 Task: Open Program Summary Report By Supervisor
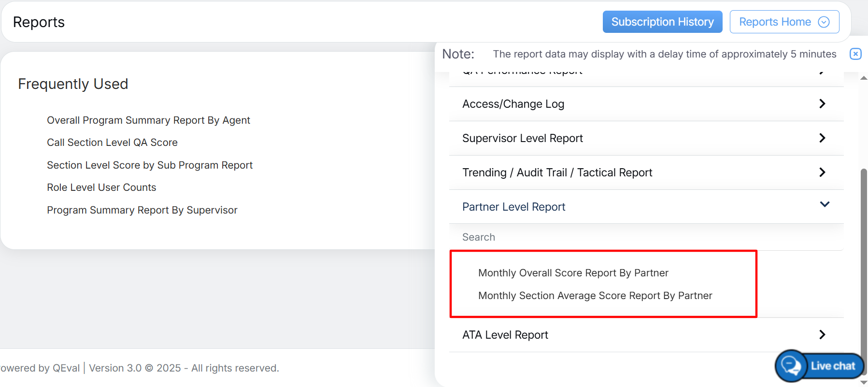(x=142, y=210)
